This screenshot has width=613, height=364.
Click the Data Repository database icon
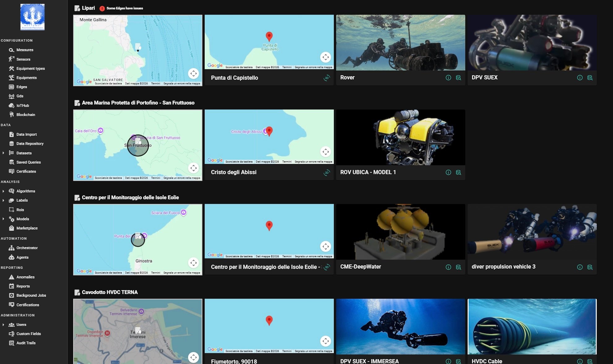point(11,144)
